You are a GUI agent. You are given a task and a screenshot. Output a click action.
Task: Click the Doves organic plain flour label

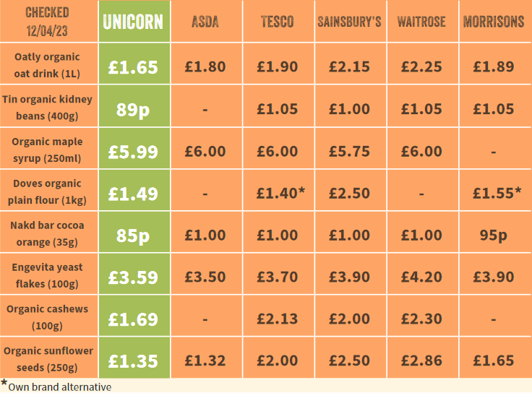point(47,191)
